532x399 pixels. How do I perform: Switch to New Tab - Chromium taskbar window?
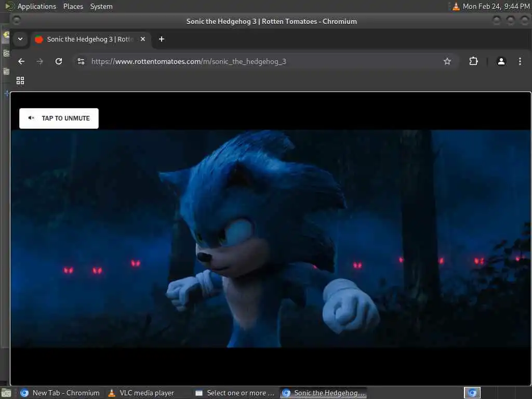coord(60,393)
